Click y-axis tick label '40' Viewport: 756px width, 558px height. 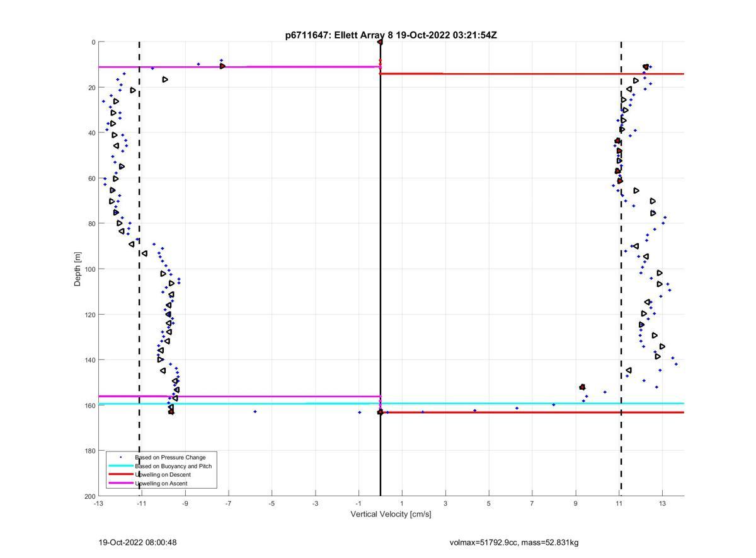[91, 133]
